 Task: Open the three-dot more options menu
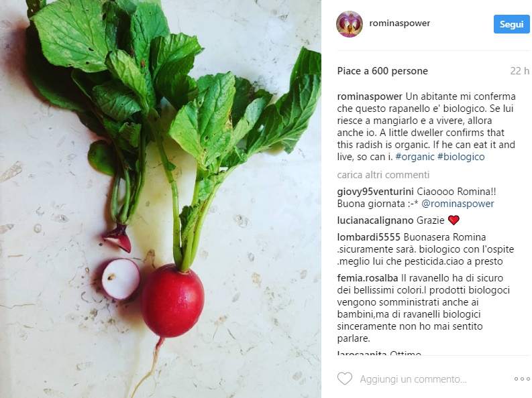pyautogui.click(x=521, y=379)
